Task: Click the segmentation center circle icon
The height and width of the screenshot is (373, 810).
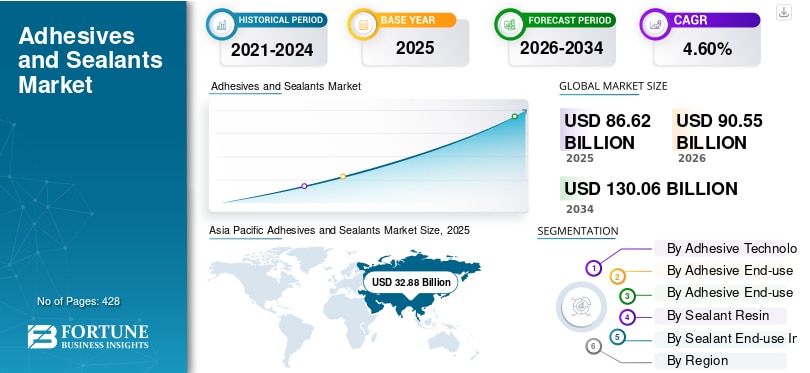Action: (581, 306)
